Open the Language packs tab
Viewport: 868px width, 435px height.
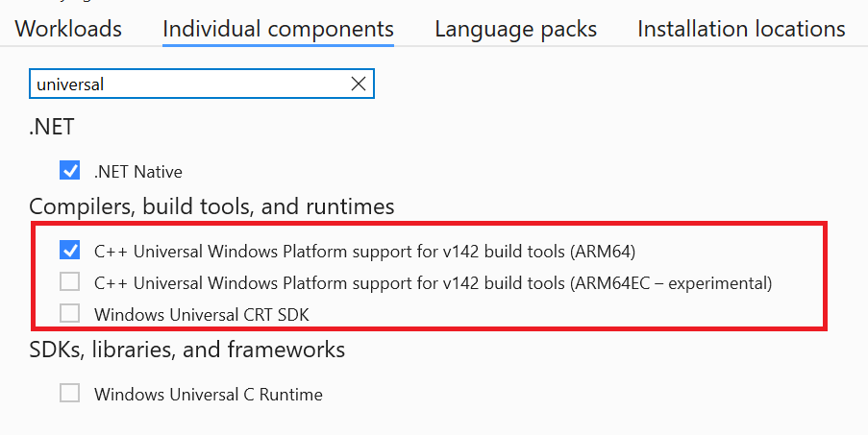515,29
